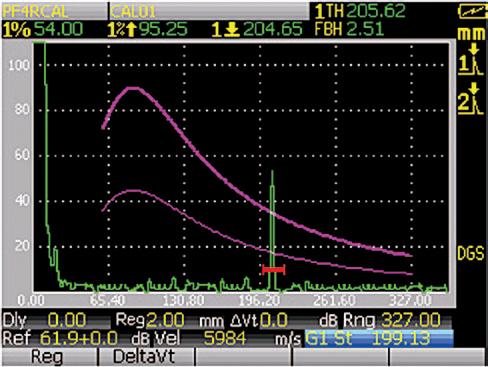Click the mm units indicator

[x=471, y=34]
